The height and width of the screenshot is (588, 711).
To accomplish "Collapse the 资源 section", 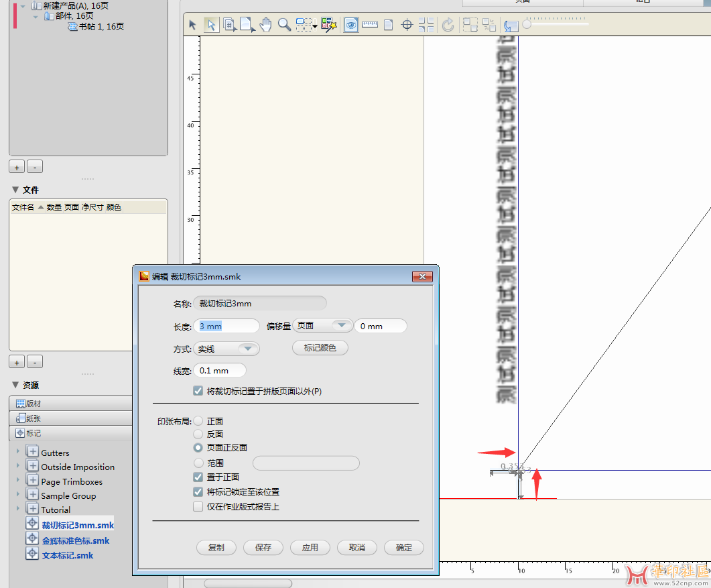I will point(15,385).
